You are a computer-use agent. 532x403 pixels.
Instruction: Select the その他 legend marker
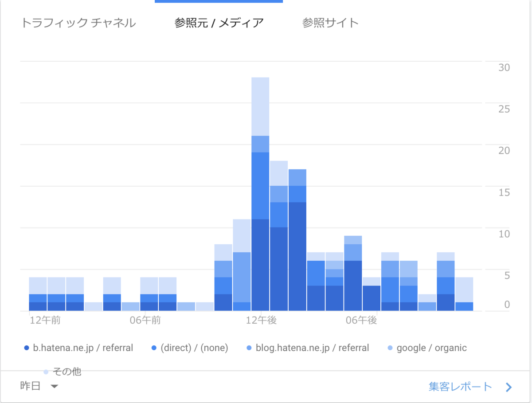(x=46, y=372)
